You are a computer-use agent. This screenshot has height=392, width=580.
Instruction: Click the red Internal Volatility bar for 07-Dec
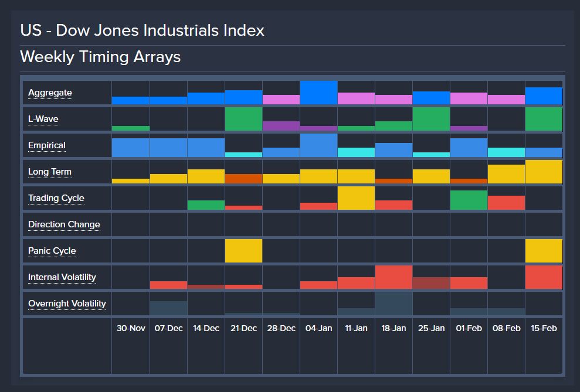pyautogui.click(x=169, y=285)
